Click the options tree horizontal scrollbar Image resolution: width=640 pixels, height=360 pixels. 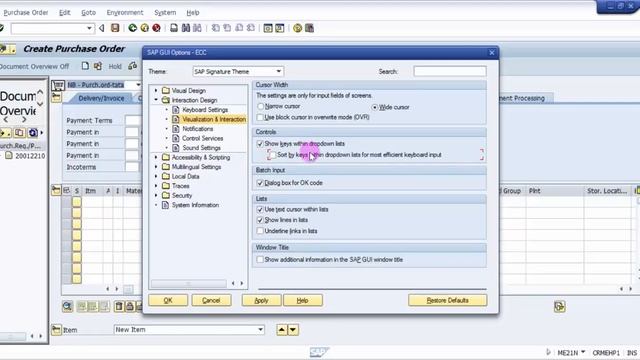188,283
